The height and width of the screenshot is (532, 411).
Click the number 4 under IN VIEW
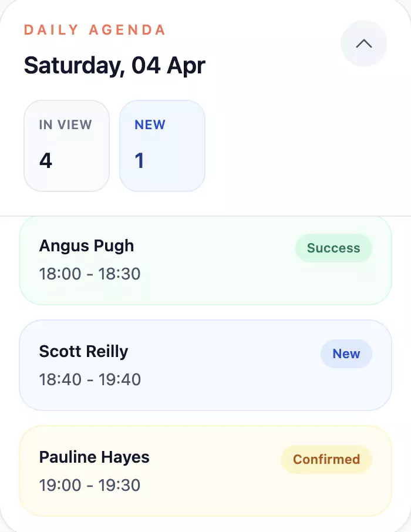pyautogui.click(x=46, y=161)
